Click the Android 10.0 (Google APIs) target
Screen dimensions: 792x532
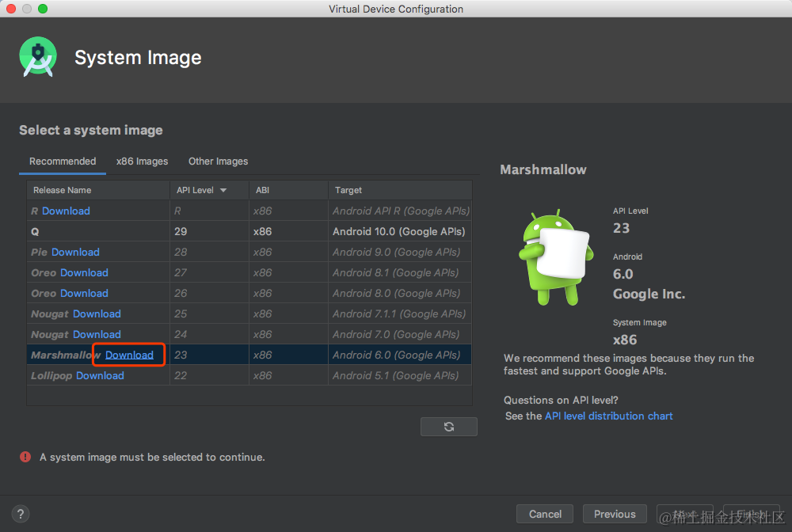click(398, 232)
